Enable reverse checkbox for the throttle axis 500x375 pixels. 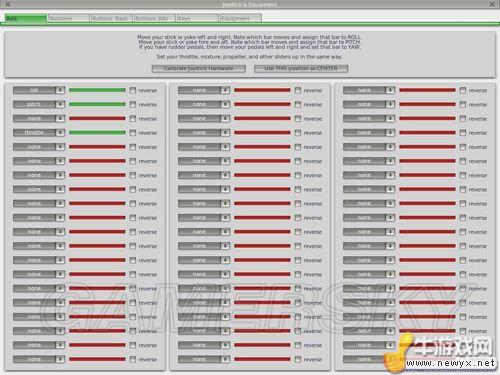133,133
